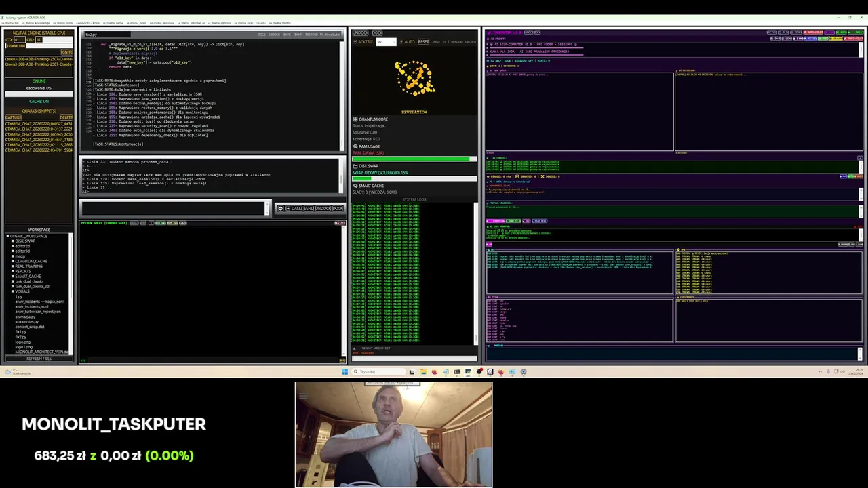Image resolution: width=868 pixels, height=488 pixels.
Task: Expand the DISK_SWAP folder
Action: click(x=12, y=241)
